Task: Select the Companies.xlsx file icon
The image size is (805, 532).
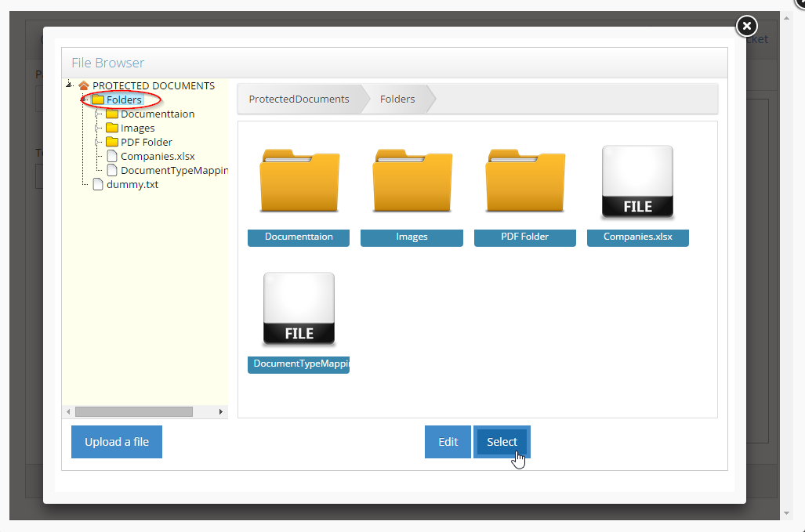Action: 637,182
